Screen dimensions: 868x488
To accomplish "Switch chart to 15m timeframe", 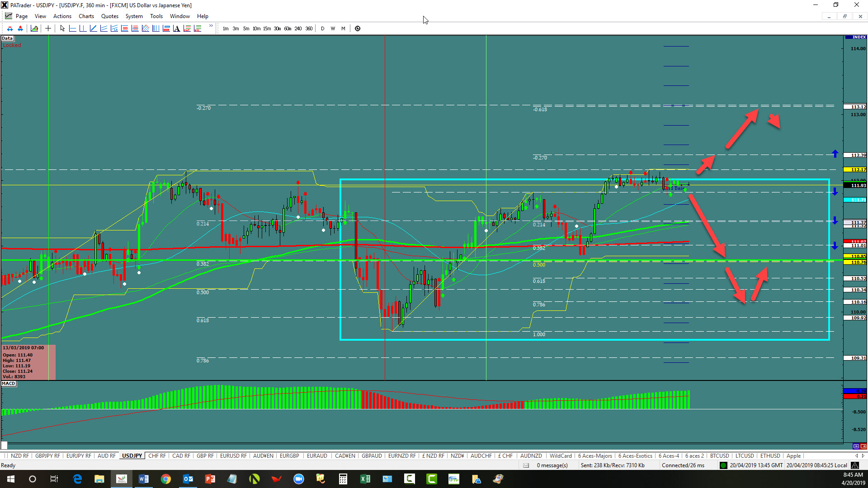I will point(267,28).
